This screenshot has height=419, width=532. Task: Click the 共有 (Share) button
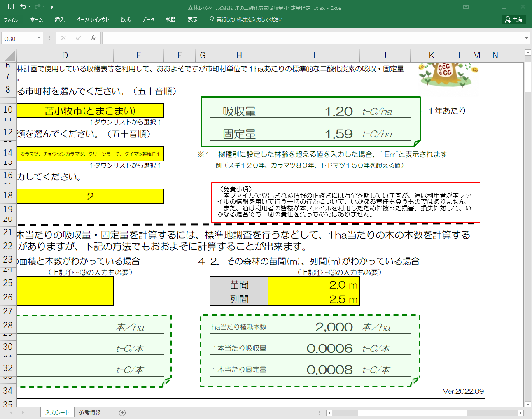tap(513, 19)
